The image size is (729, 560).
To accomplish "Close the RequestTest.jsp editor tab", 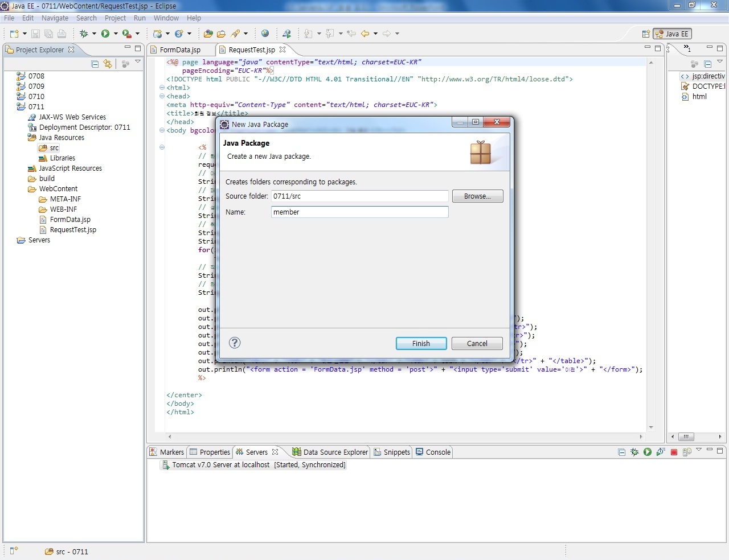I will pos(282,50).
